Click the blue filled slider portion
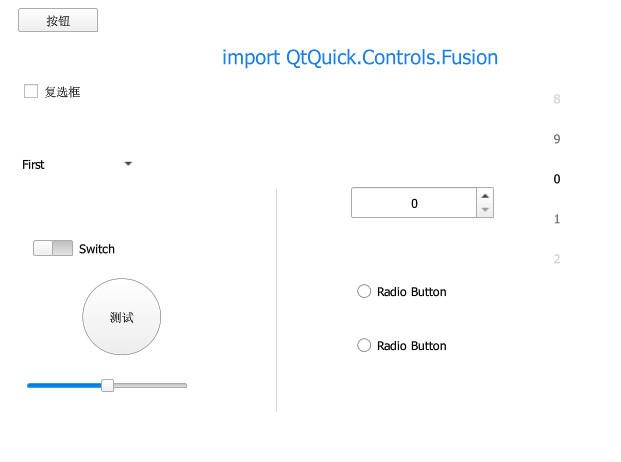The height and width of the screenshot is (462, 621). (x=64, y=386)
